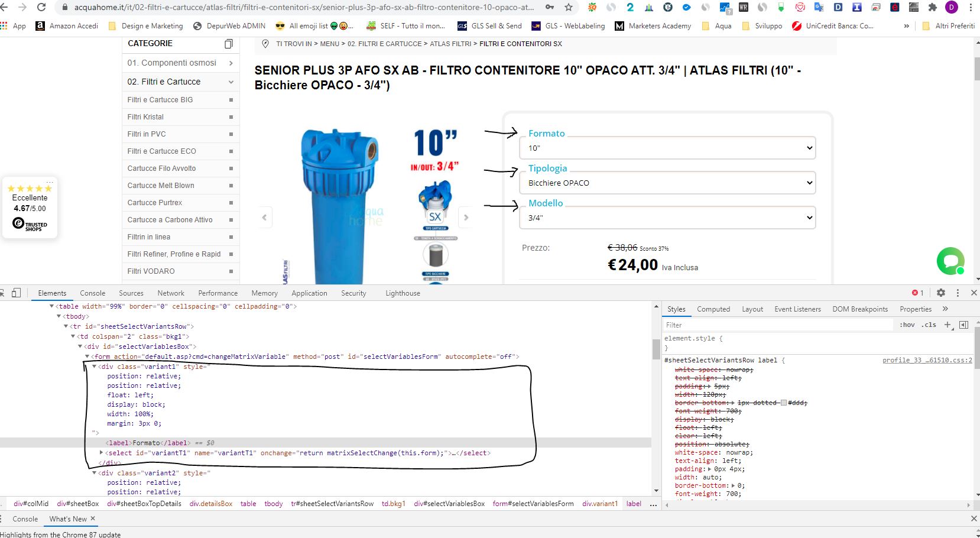Open the Lighthouse tab
Image resolution: width=980 pixels, height=538 pixels.
(403, 293)
